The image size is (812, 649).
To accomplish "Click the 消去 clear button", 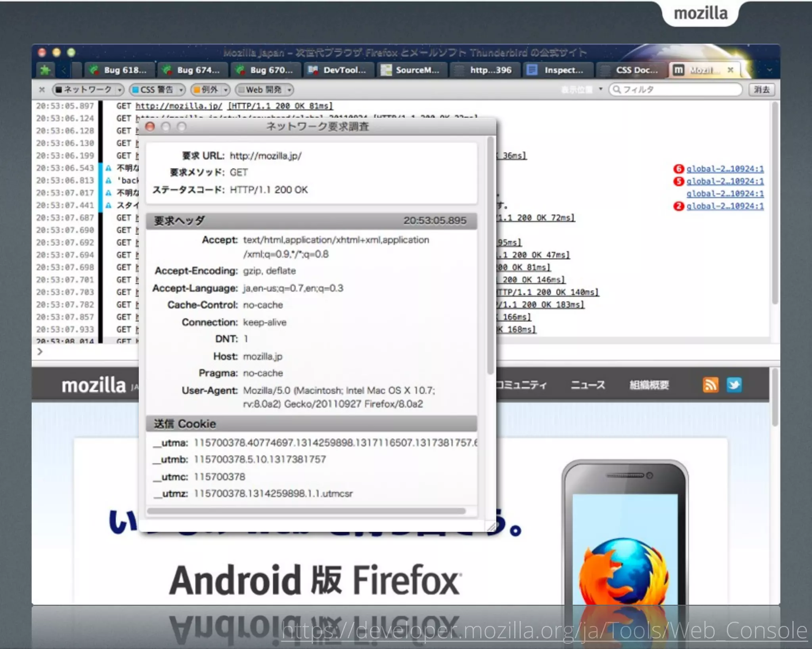I will [762, 90].
